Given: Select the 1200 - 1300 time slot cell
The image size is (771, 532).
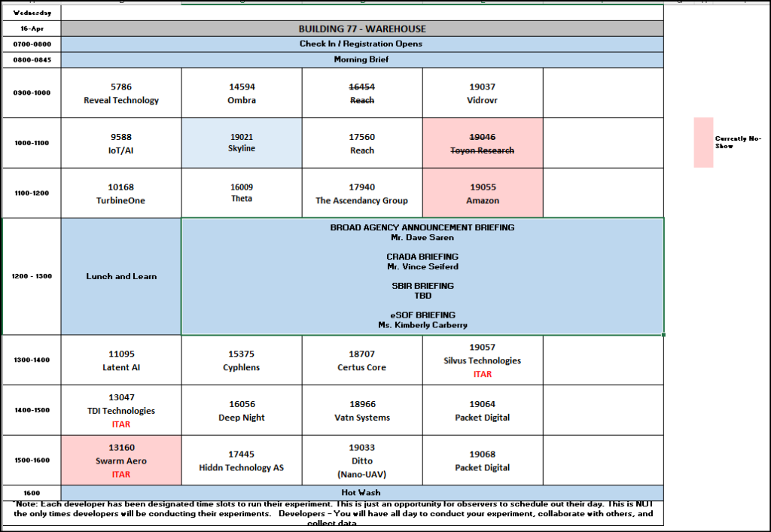Looking at the screenshot, I should (x=32, y=277).
